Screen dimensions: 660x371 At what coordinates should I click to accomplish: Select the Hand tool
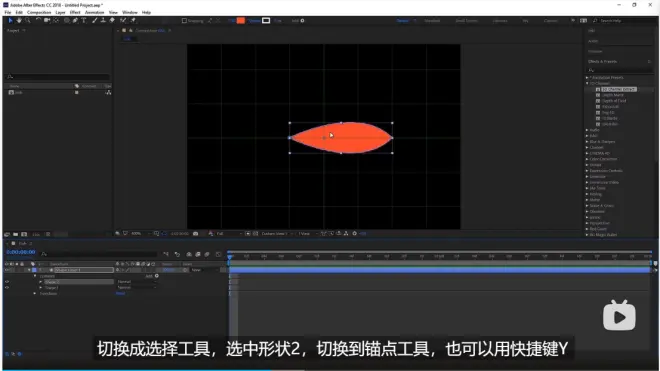pyautogui.click(x=19, y=20)
